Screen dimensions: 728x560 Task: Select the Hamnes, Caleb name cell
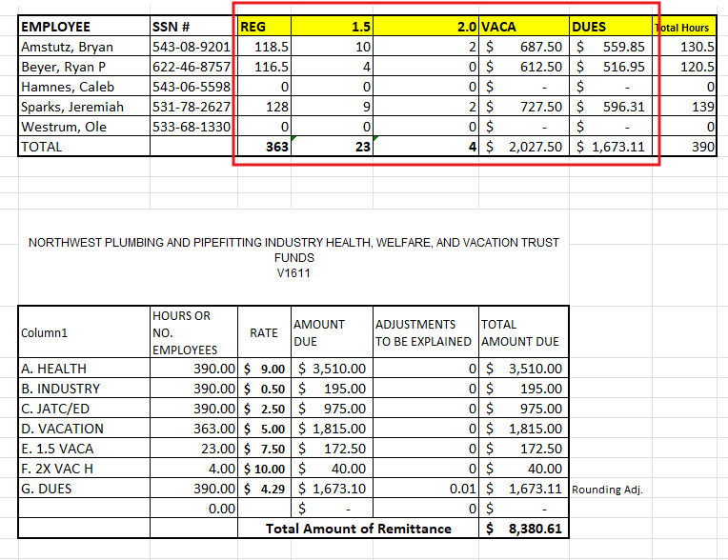84,87
